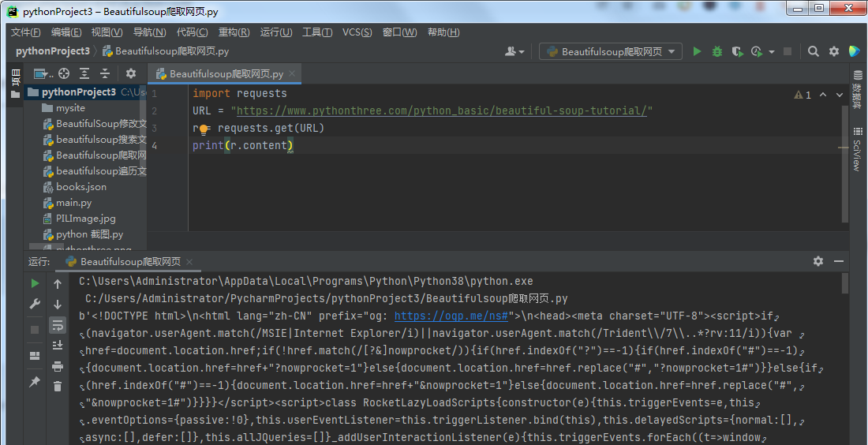Viewport: 868px width, 445px height.
Task: Select pythonProject3 root in project tree
Action: tap(86, 92)
